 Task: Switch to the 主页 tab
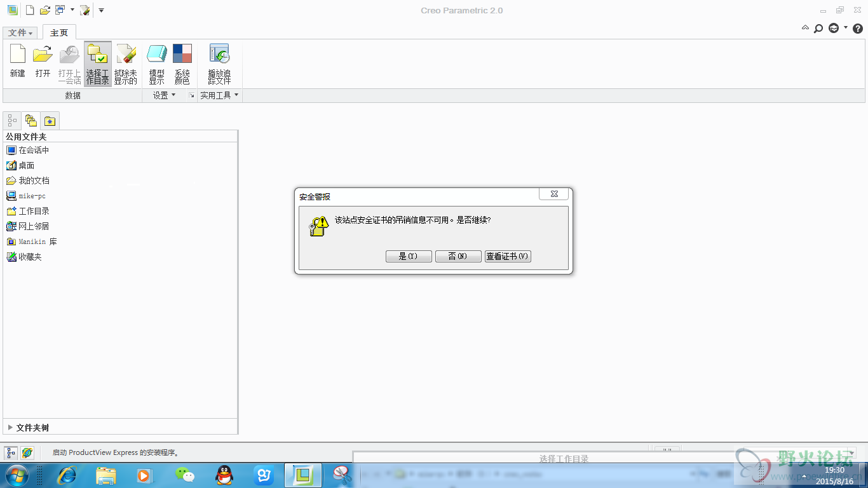coord(59,32)
